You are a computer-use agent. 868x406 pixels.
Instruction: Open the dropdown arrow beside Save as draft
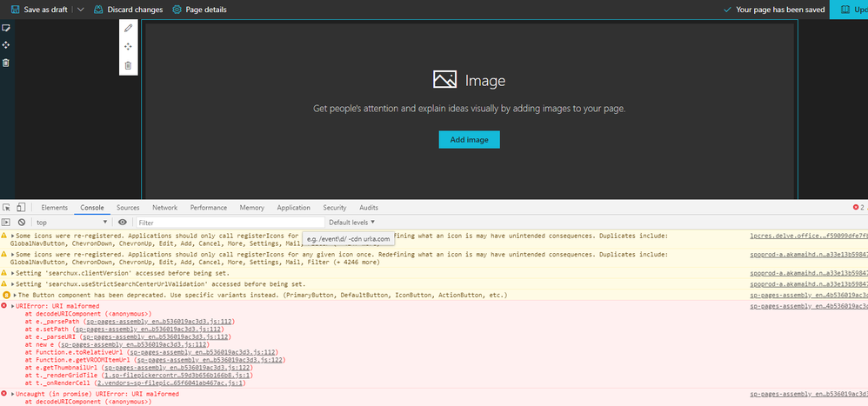[80, 10]
